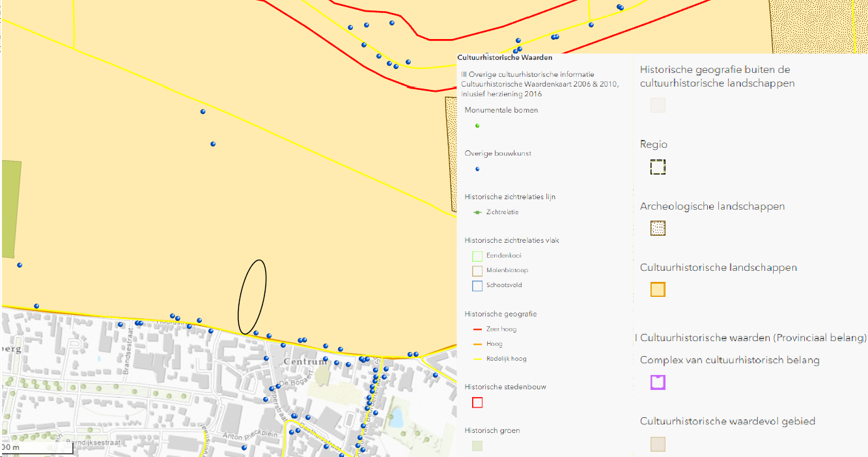Select the Molenbiotoop legend square
Image resolution: width=868 pixels, height=457 pixels.
click(x=477, y=271)
